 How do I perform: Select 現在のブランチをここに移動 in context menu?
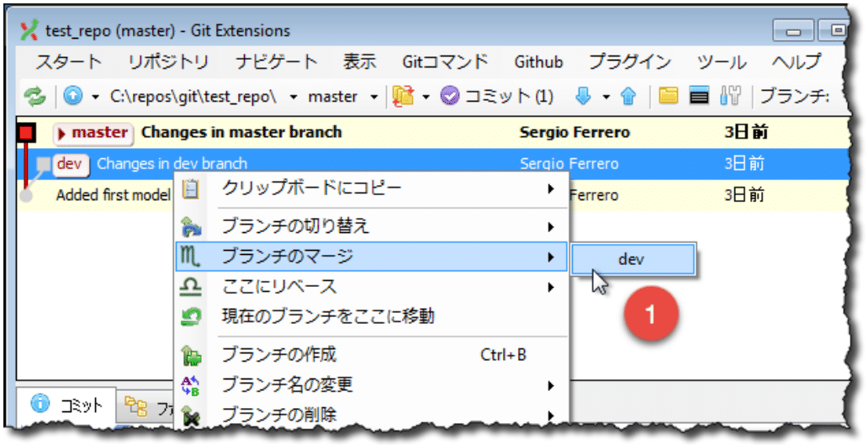click(372, 316)
